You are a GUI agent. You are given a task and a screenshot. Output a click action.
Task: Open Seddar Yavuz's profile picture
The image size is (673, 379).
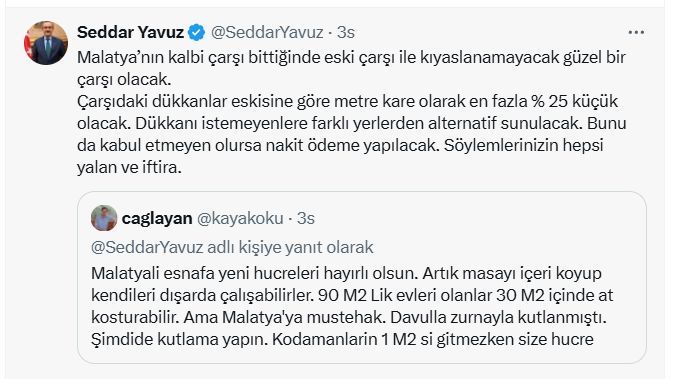pyautogui.click(x=46, y=43)
